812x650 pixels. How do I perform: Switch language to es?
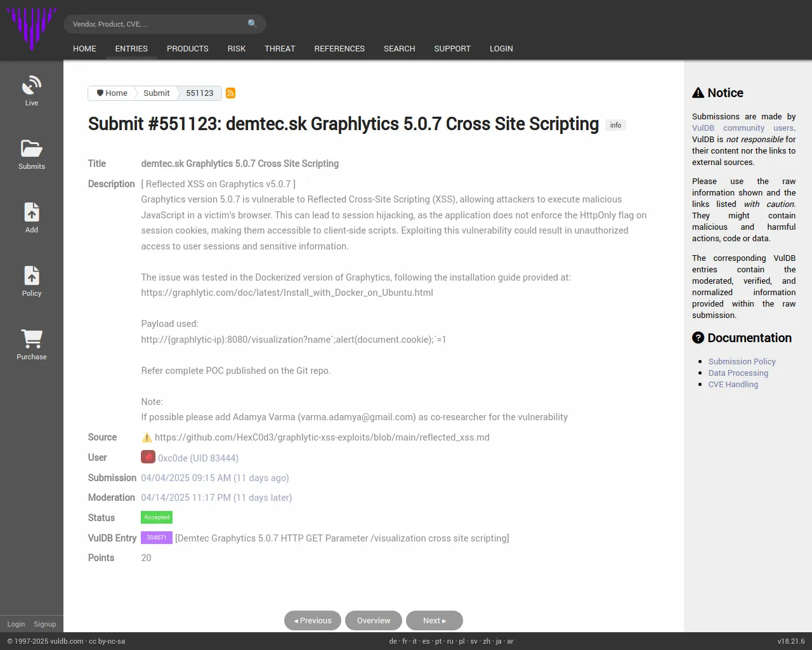(426, 641)
